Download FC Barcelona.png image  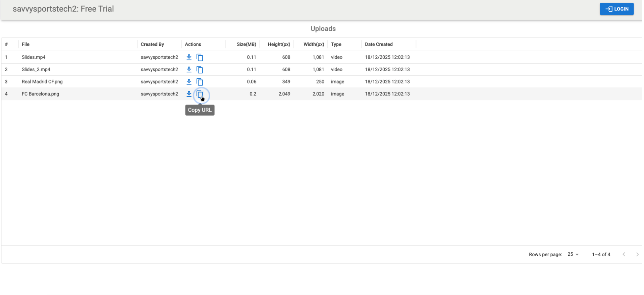pos(189,94)
